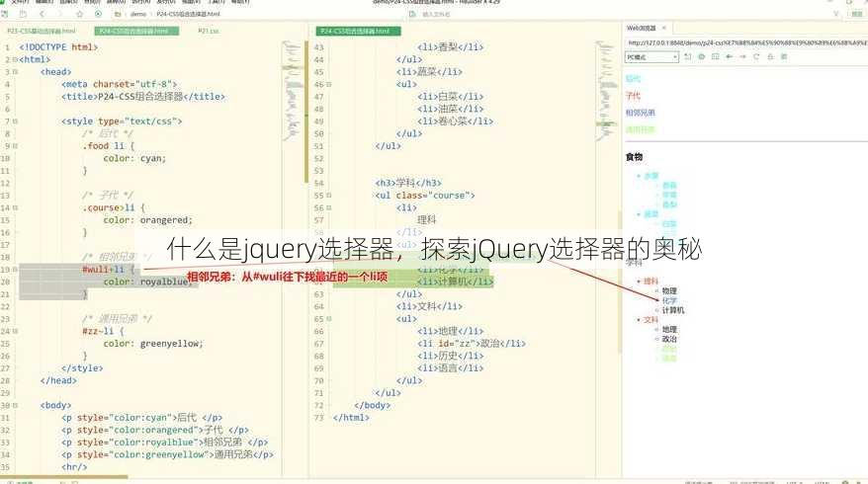Collapse the body tag fold on line 30
The height and width of the screenshot is (484, 868).
[x=16, y=405]
